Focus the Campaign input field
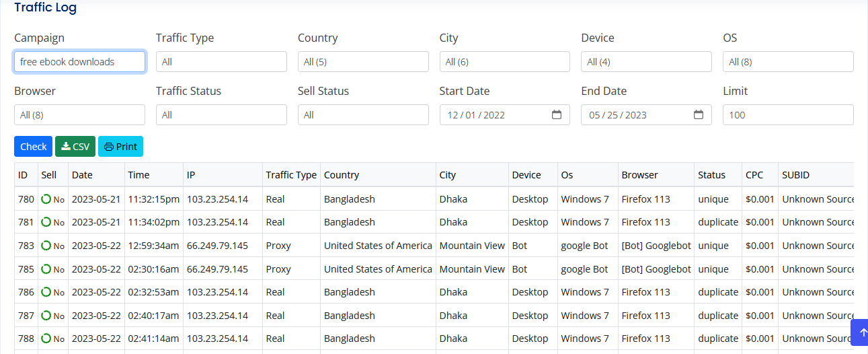This screenshot has height=354, width=868. (x=79, y=62)
